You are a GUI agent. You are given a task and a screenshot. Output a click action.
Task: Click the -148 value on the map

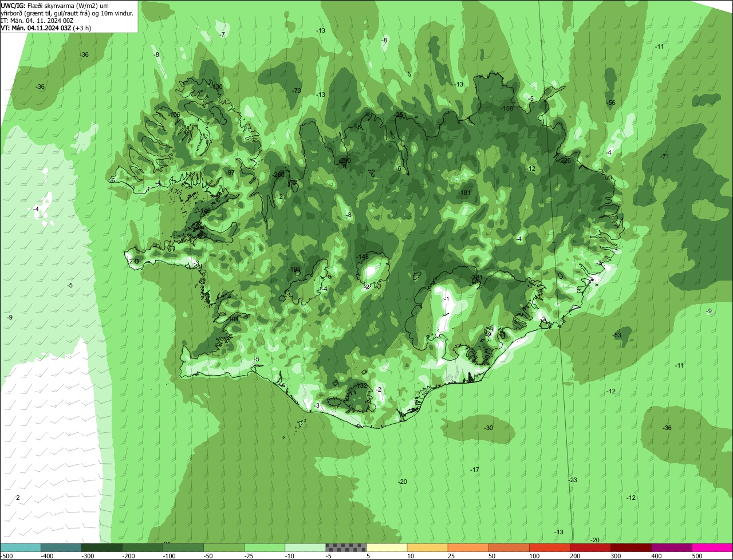pyautogui.click(x=363, y=257)
